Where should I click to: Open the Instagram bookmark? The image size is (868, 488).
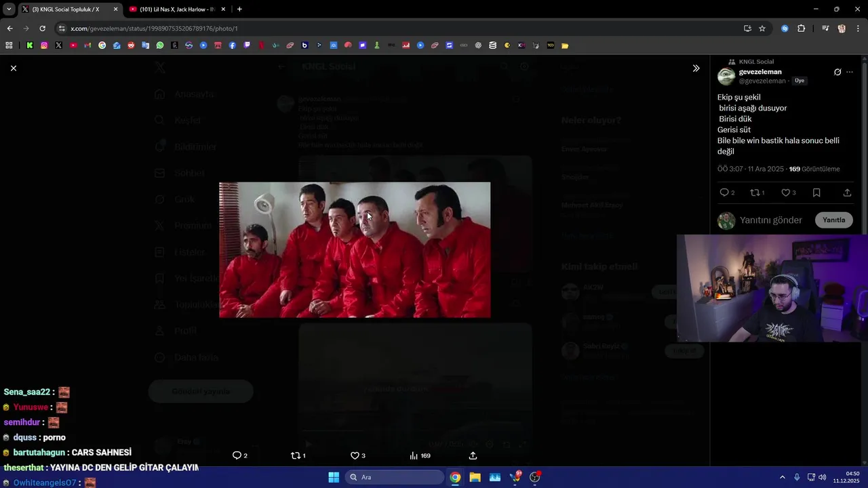pyautogui.click(x=44, y=45)
